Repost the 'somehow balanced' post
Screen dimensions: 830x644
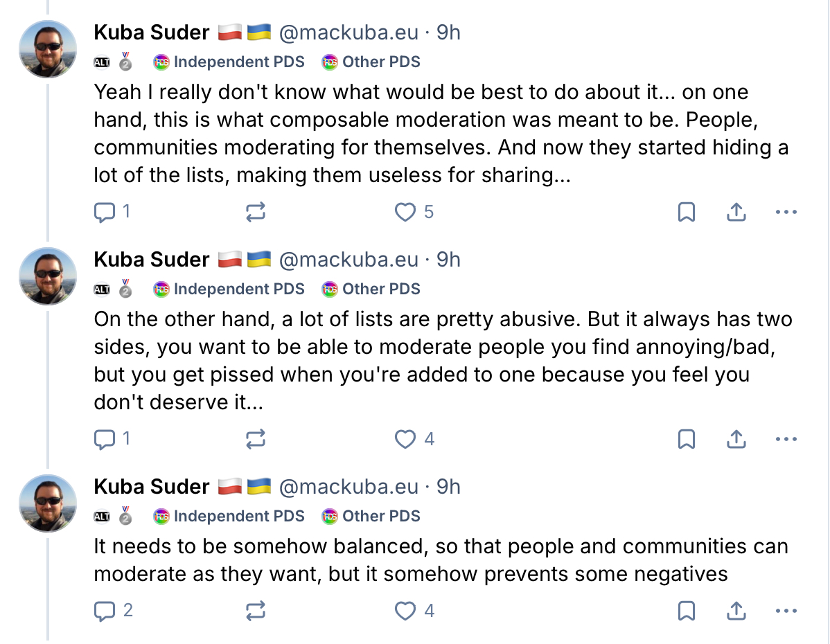pos(256,611)
